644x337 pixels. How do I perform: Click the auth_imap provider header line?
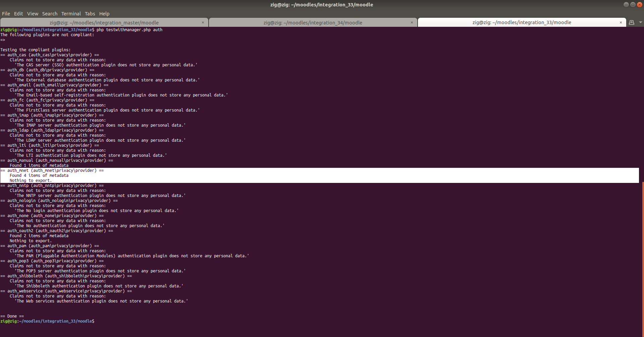(52, 115)
